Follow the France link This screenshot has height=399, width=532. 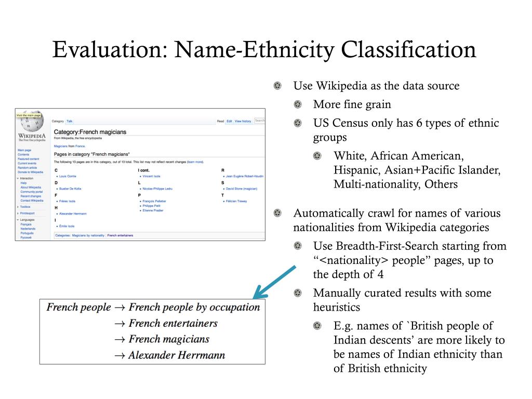coord(81,146)
